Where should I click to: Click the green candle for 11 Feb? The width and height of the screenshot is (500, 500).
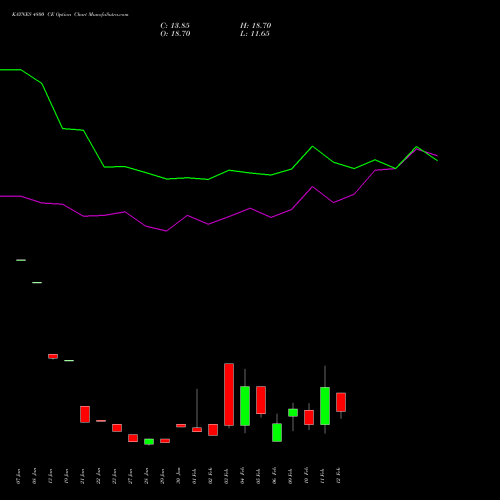pos(325,406)
